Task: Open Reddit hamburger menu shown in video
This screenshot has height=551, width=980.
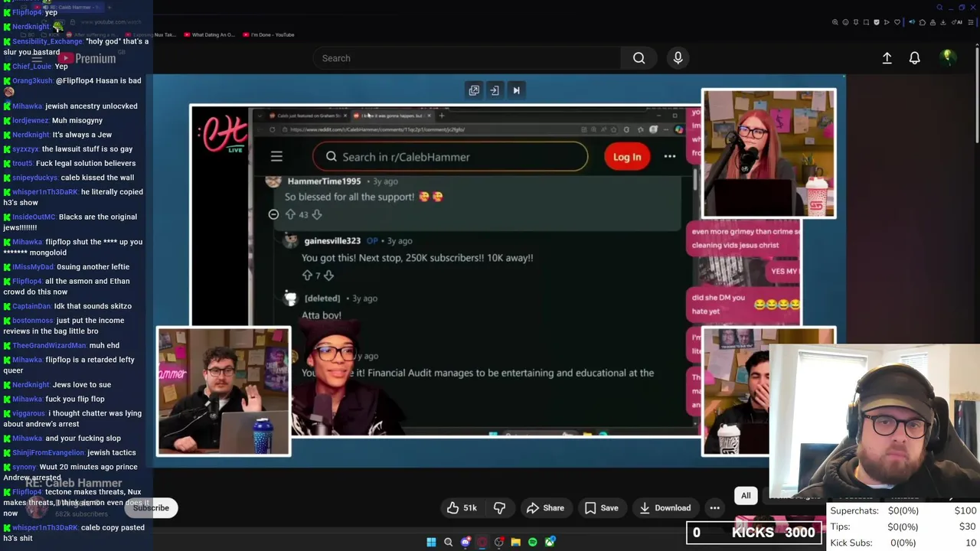Action: (x=276, y=157)
